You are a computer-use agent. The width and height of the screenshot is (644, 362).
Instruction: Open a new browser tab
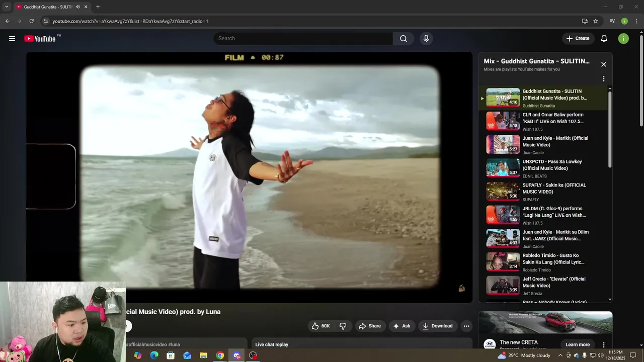coord(98,7)
